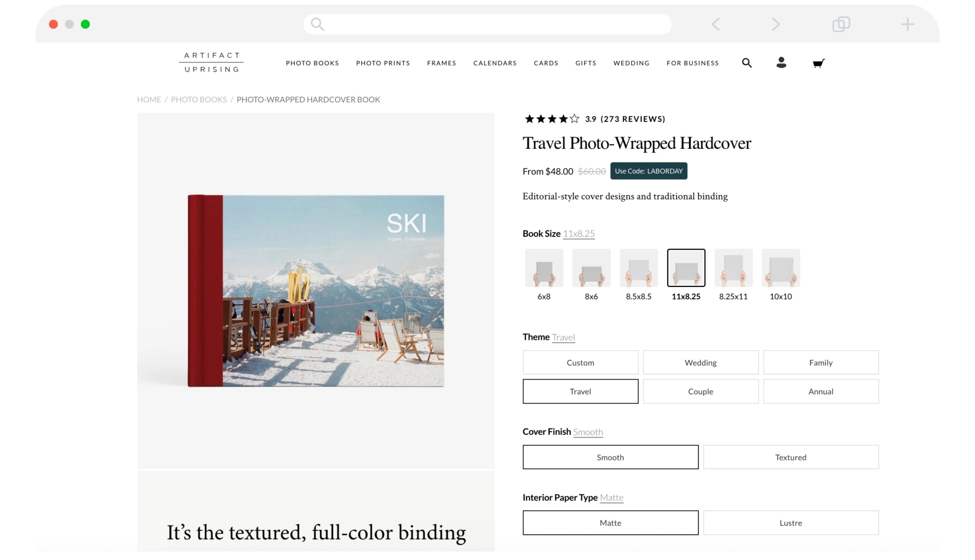Open the shopping cart icon
This screenshot has height=560, width=975.
pos(818,63)
